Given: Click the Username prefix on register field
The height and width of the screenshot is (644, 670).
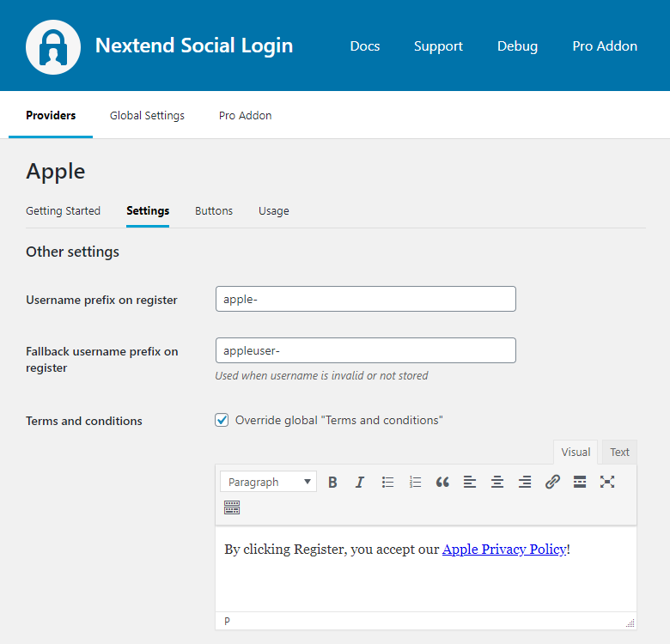Looking at the screenshot, I should [x=365, y=299].
